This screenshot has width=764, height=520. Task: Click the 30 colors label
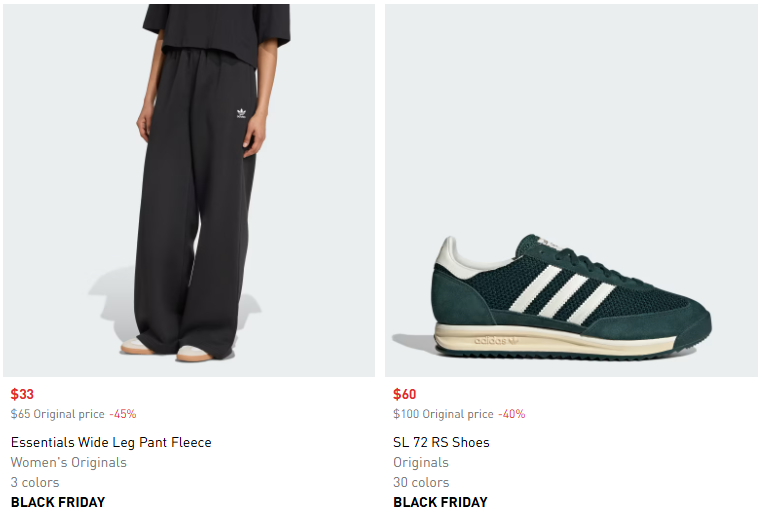(x=421, y=482)
